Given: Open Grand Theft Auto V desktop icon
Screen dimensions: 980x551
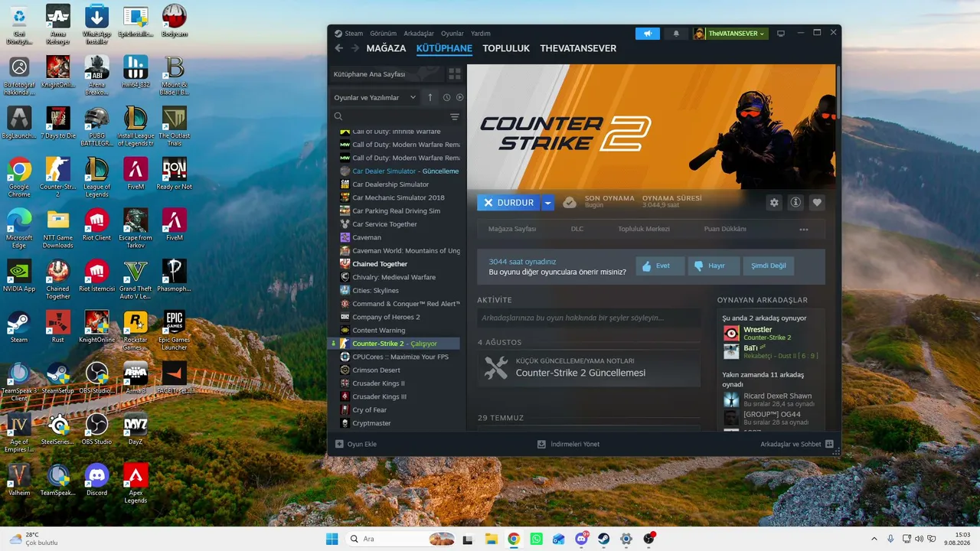Looking at the screenshot, I should pyautogui.click(x=136, y=279).
